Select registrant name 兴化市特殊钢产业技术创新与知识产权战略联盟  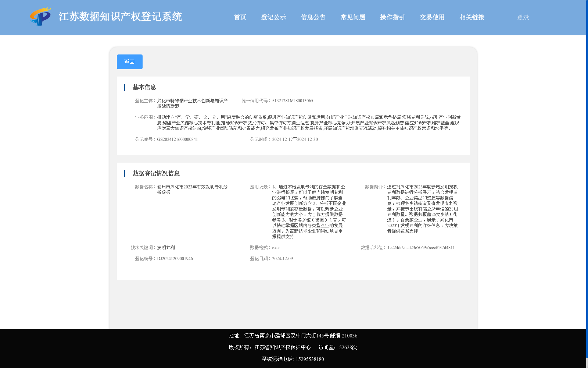(193, 103)
